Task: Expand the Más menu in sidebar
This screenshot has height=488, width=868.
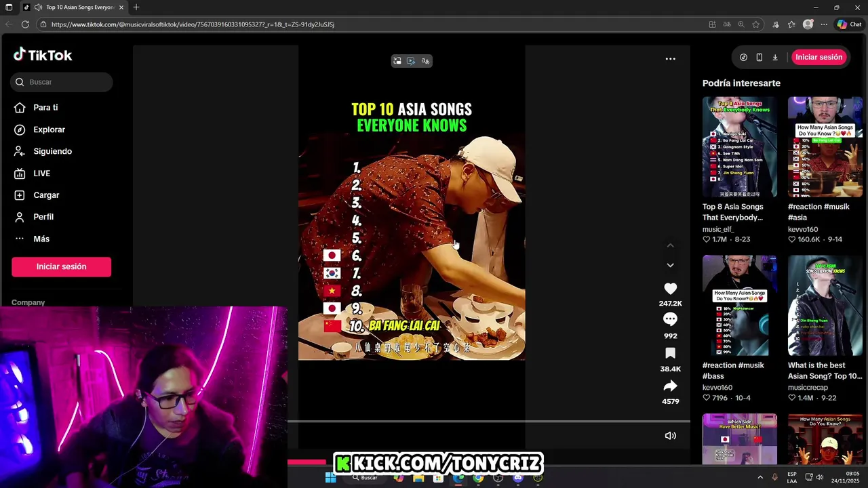Action: coord(41,239)
